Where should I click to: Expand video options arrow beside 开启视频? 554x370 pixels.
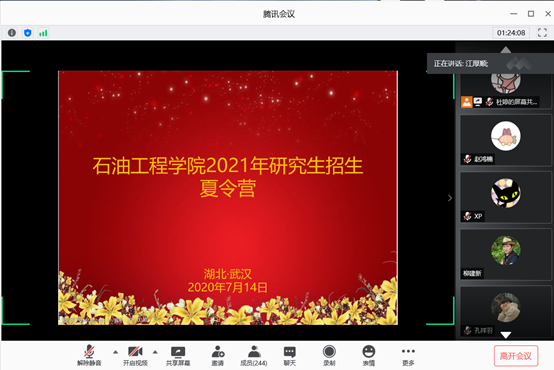[x=155, y=352]
